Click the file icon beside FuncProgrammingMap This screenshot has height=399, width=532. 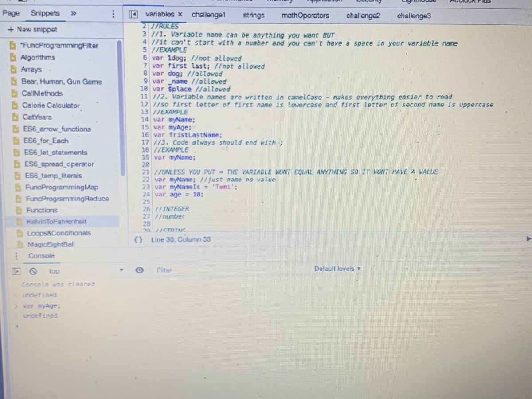(x=19, y=187)
